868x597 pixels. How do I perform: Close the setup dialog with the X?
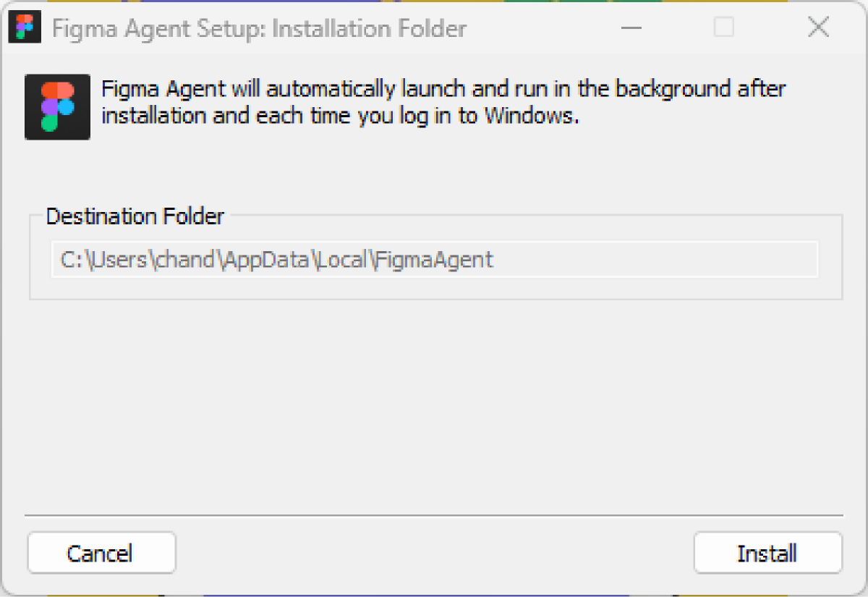[817, 28]
